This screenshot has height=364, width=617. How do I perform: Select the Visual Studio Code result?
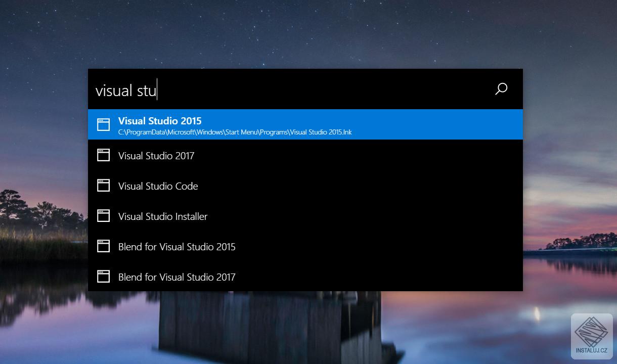coord(305,185)
